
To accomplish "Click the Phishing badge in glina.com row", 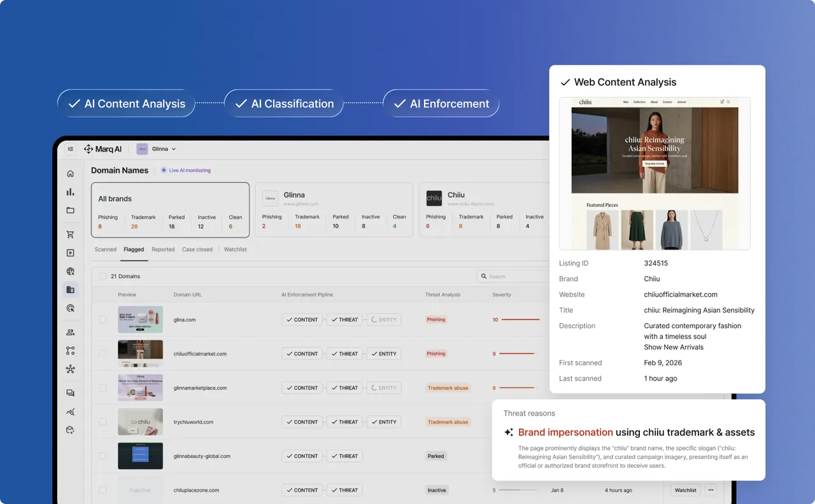I will 436,319.
